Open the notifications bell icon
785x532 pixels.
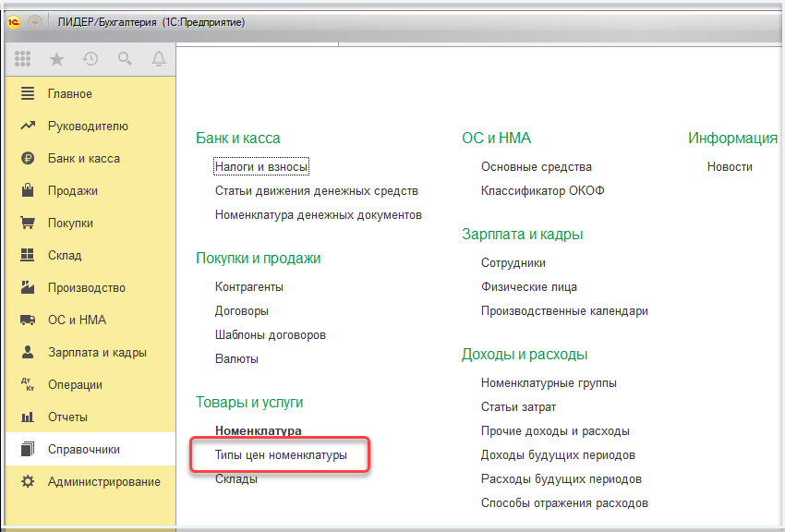[x=159, y=58]
